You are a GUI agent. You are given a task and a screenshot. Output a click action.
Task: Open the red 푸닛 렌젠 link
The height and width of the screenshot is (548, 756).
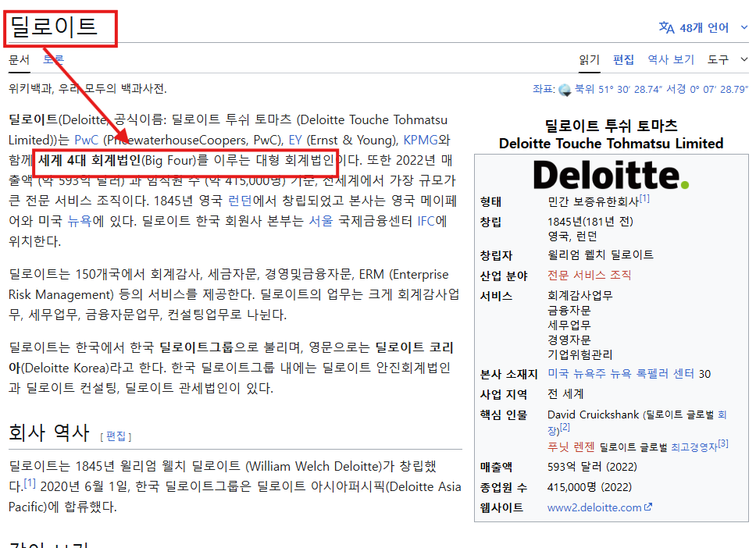[571, 447]
